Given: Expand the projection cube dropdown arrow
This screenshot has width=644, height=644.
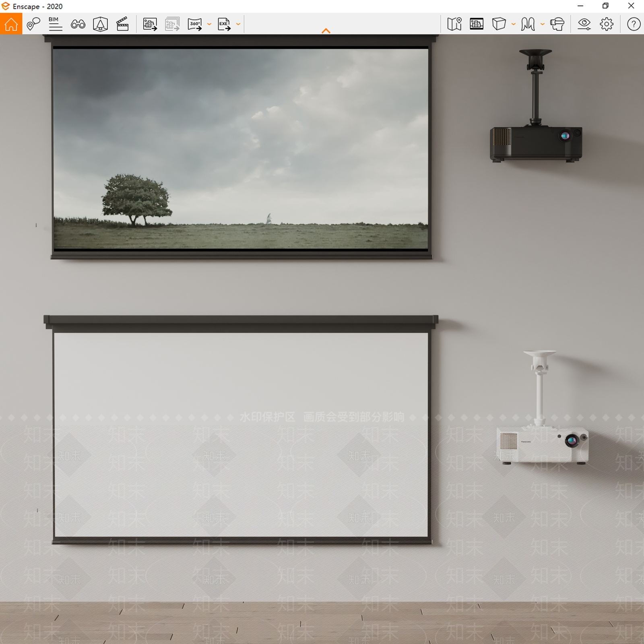Looking at the screenshot, I should point(514,24).
